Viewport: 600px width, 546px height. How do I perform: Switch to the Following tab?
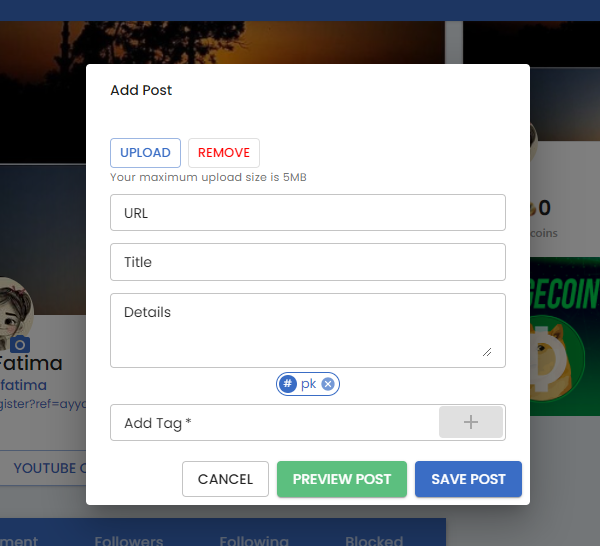click(254, 541)
